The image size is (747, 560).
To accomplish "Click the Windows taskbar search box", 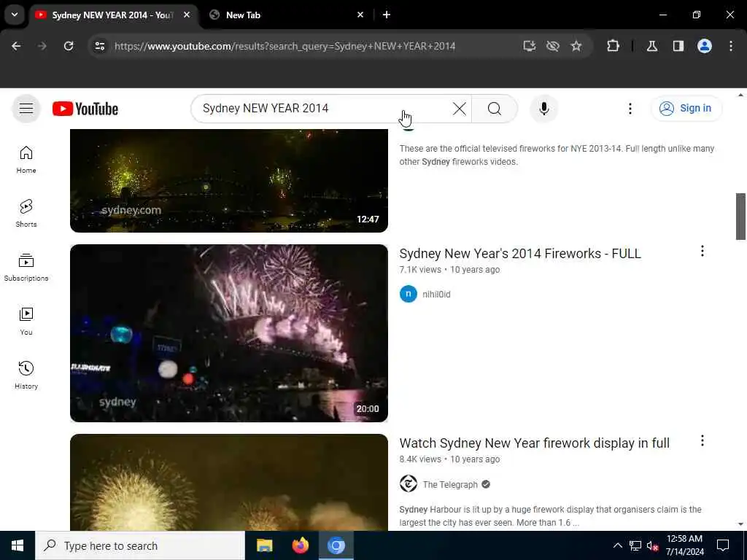I will pyautogui.click(x=140, y=545).
